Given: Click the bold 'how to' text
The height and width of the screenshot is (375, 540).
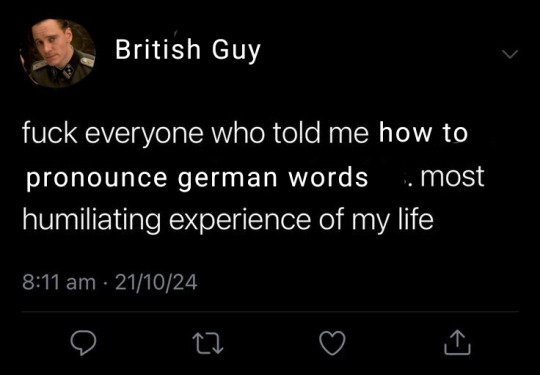Looking at the screenshot, I should [424, 133].
